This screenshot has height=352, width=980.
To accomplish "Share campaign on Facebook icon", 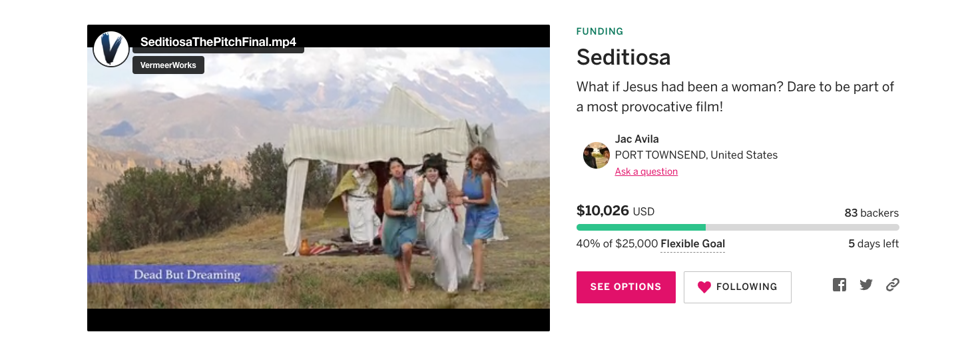I will click(840, 285).
